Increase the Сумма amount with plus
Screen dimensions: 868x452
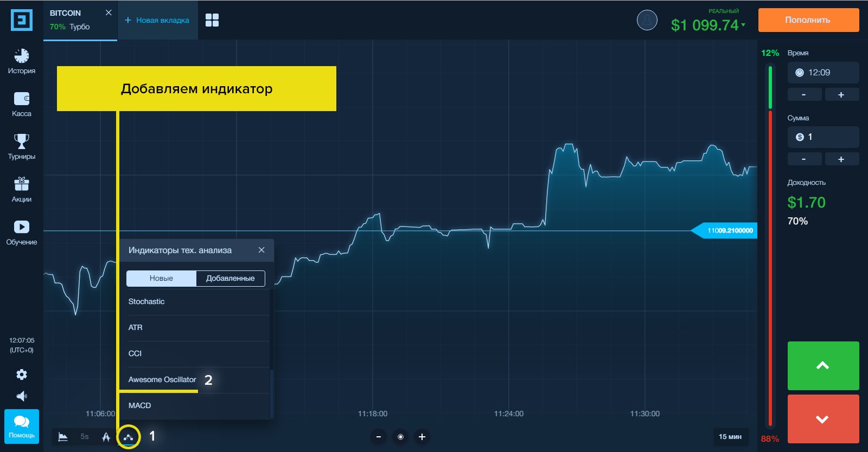click(x=841, y=159)
